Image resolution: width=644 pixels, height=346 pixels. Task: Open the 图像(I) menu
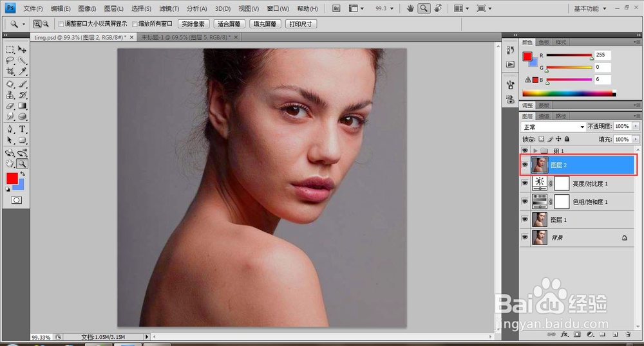tap(87, 8)
